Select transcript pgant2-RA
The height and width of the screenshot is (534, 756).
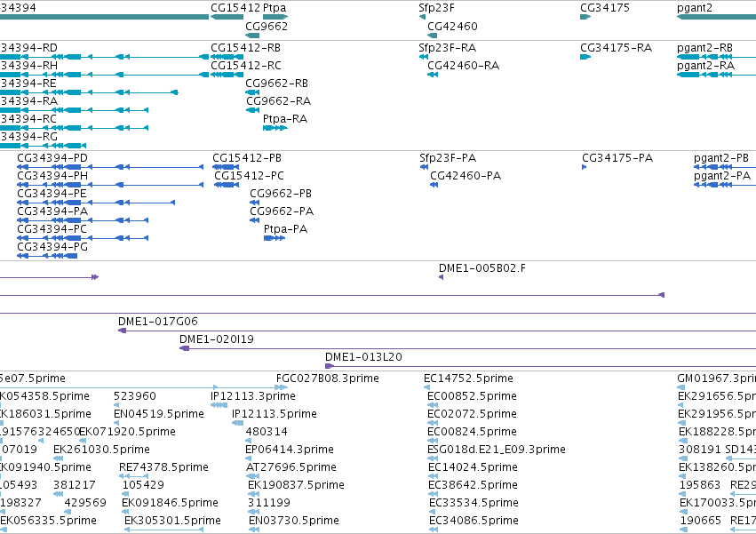[706, 66]
